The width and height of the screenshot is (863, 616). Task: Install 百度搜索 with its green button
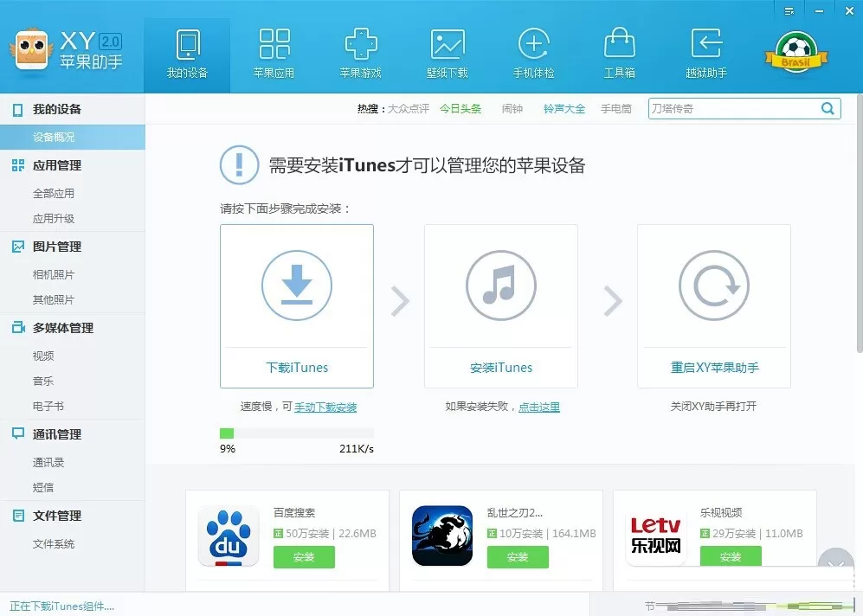(304, 557)
